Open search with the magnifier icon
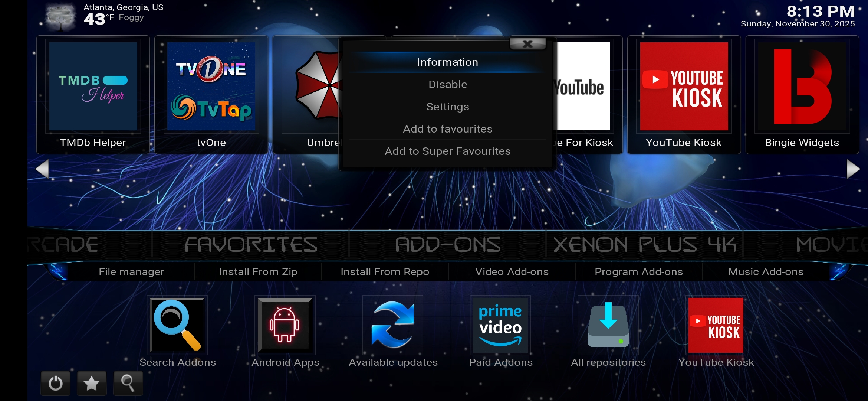 128,383
